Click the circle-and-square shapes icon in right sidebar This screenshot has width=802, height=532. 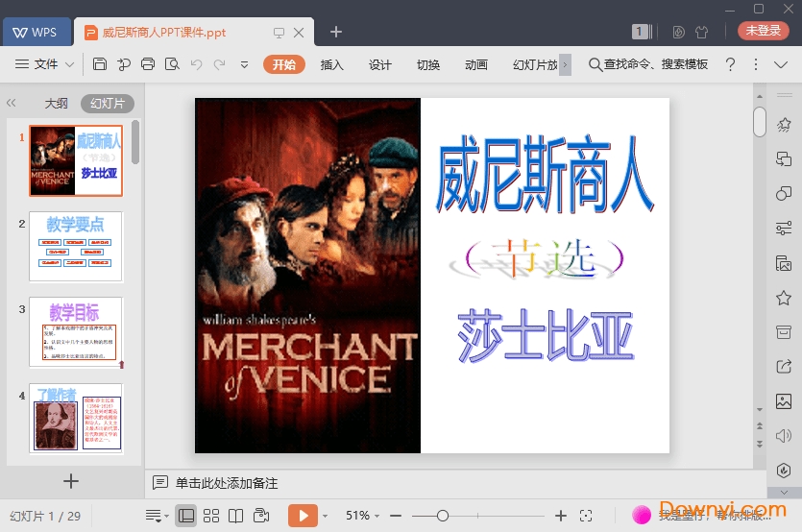(x=784, y=193)
